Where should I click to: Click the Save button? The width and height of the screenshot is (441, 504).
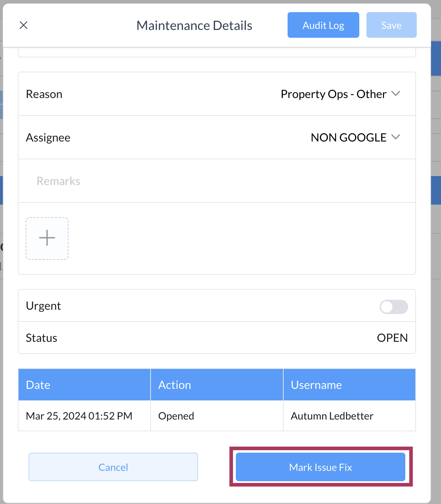[391, 25]
